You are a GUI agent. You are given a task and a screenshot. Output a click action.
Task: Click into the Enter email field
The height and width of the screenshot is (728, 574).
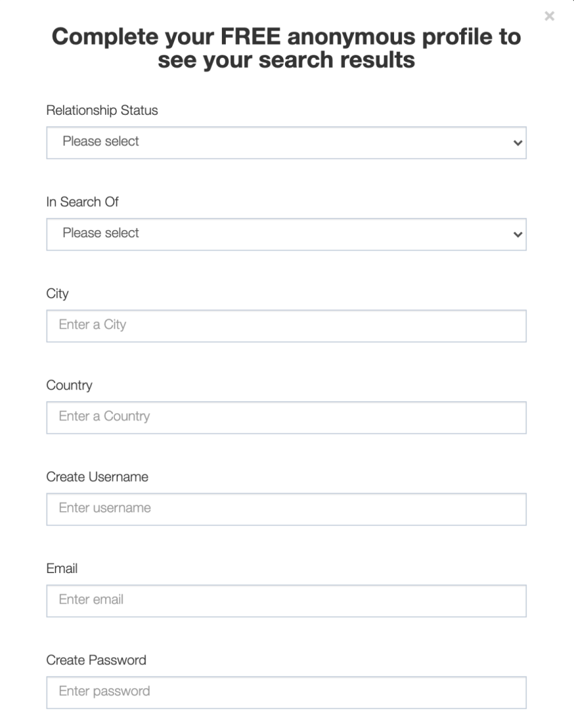[286, 601]
